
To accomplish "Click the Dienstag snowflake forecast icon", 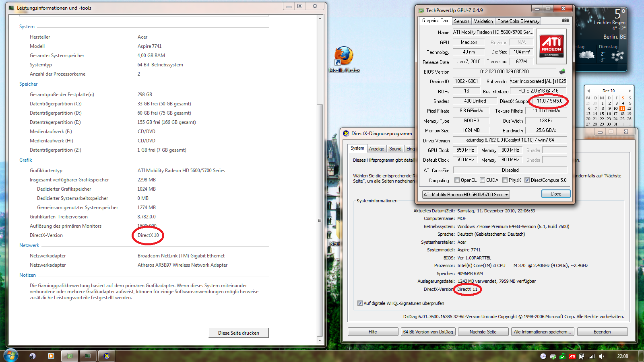I will (x=617, y=56).
